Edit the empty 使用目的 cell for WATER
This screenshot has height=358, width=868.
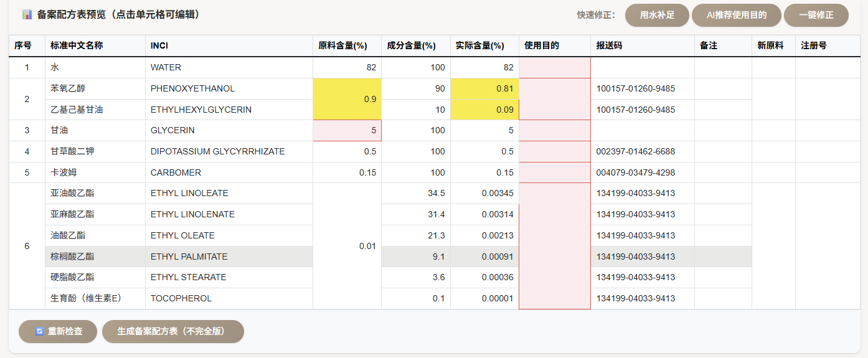[555, 68]
